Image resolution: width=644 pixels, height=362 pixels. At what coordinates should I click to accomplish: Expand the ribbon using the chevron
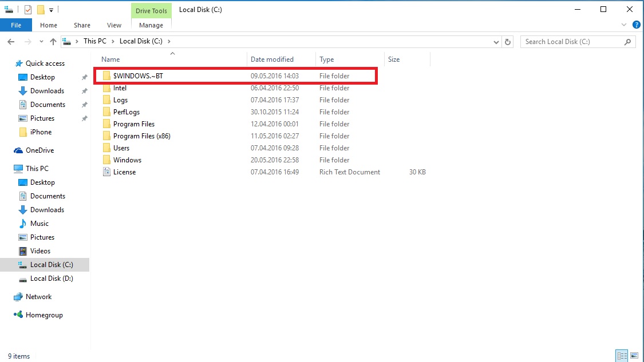624,25
